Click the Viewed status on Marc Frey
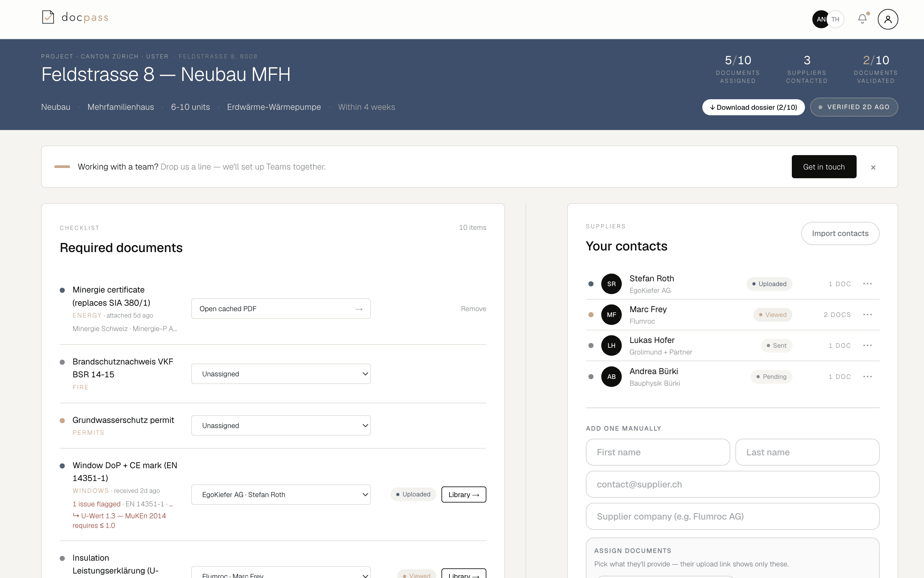Viewport: 924px width, 578px height. pyautogui.click(x=773, y=315)
